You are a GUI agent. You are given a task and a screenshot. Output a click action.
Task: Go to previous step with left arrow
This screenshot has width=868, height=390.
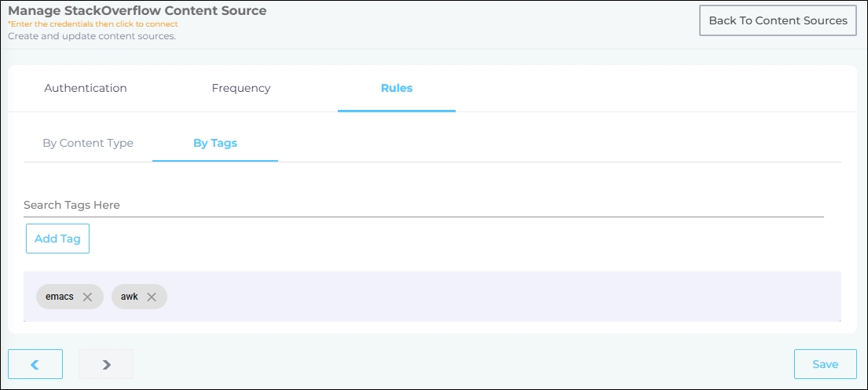click(35, 364)
